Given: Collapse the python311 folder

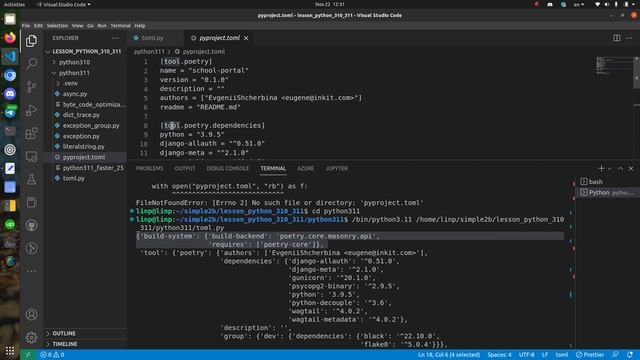Looking at the screenshot, I should pos(74,73).
